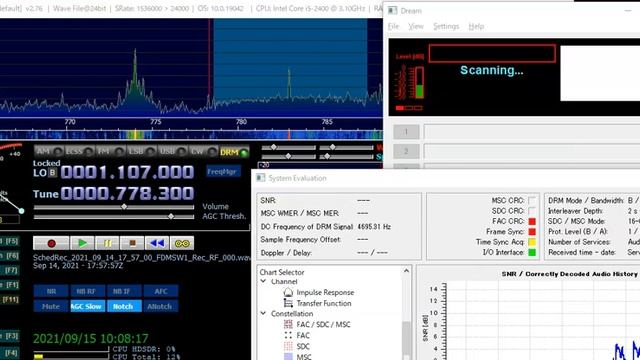Click the 2021/09/15 date time display
The width and height of the screenshot is (640, 360).
pyautogui.click(x=91, y=338)
